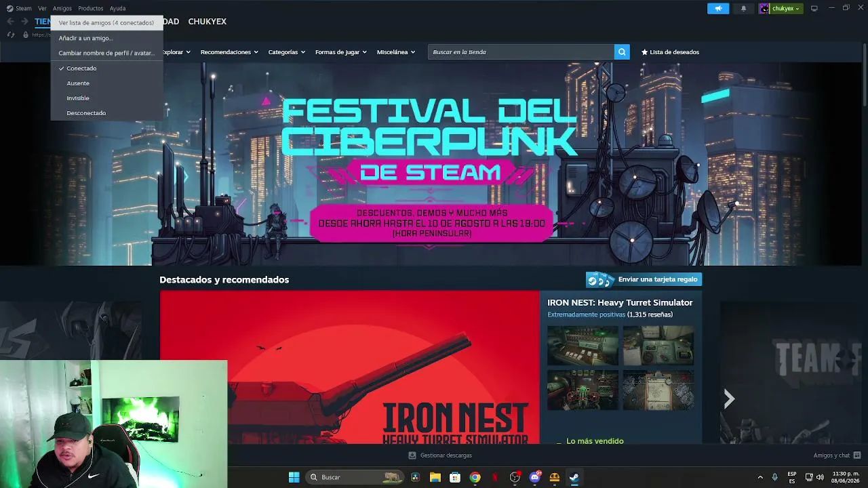This screenshot has width=868, height=488.
Task: Open DaVinci Resolve from the taskbar
Action: [x=415, y=477]
